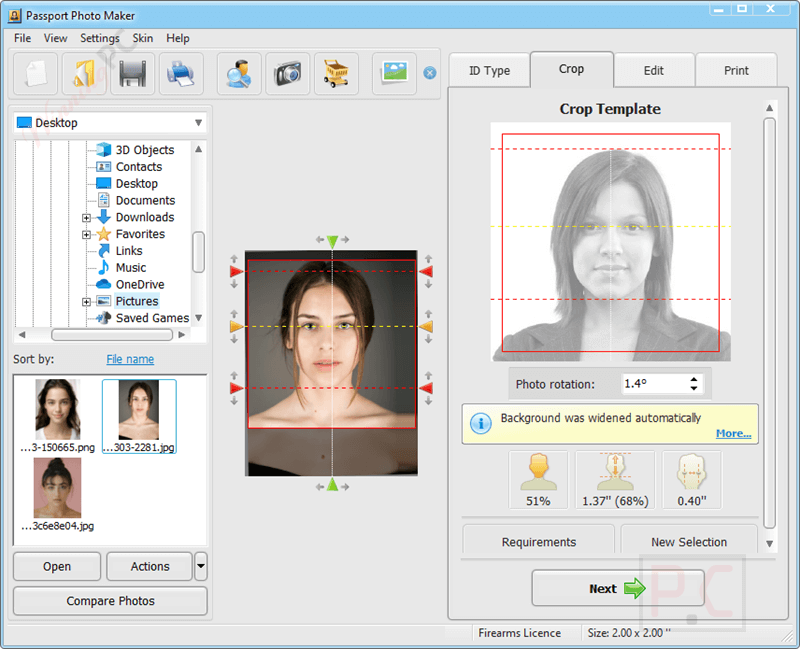Open the Help menu
Screen dimensions: 800x649
pyautogui.click(x=178, y=38)
